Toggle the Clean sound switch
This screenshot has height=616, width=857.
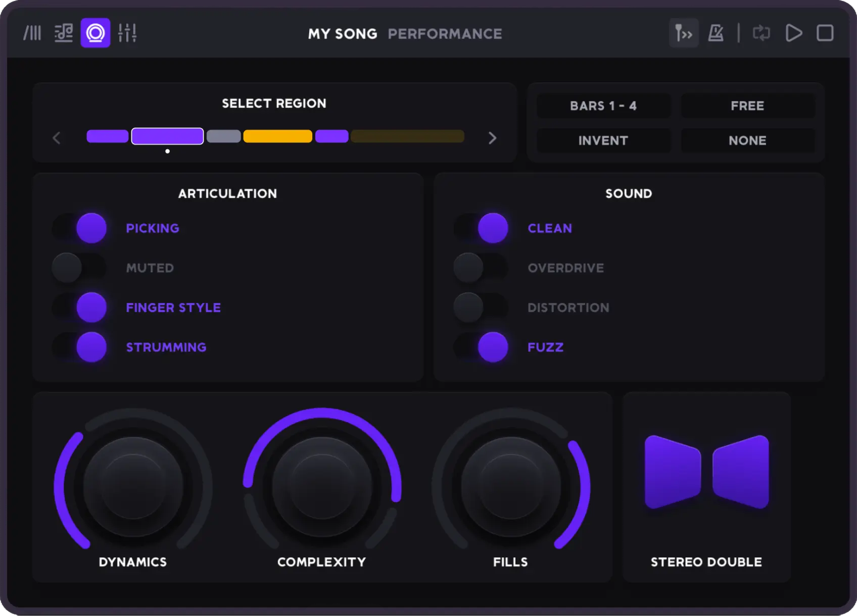(x=481, y=228)
